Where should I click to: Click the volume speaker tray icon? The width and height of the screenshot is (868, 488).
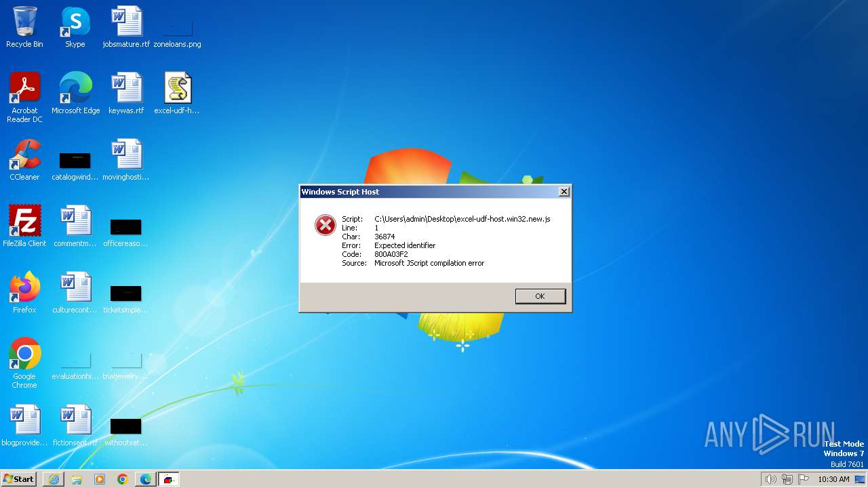coord(770,479)
